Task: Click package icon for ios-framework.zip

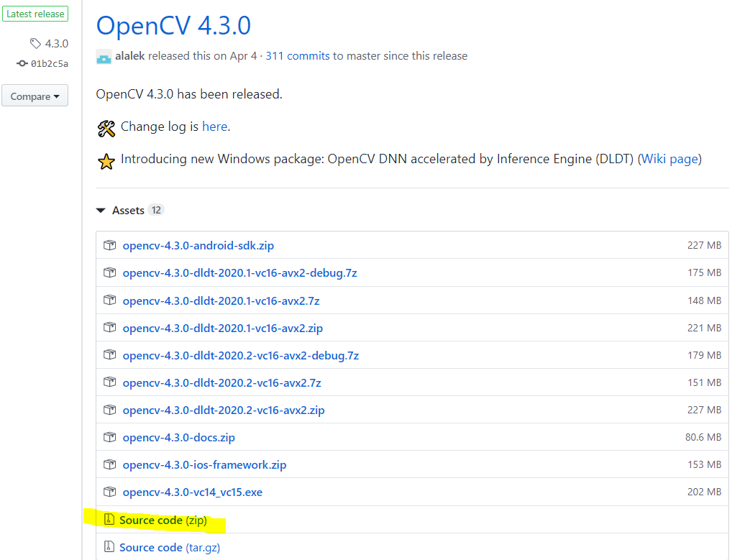Action: pos(109,464)
